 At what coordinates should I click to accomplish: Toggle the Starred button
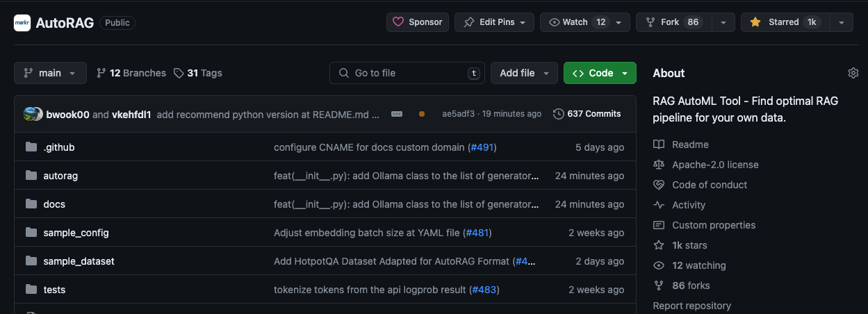(x=783, y=22)
